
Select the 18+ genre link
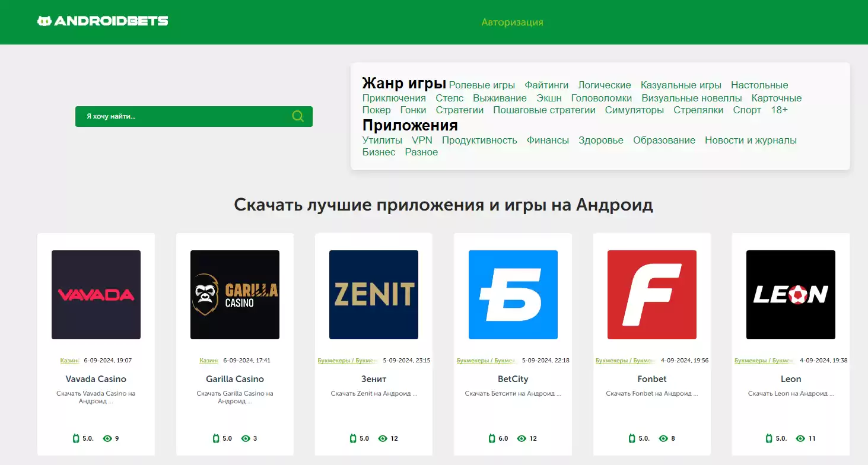[x=780, y=110]
